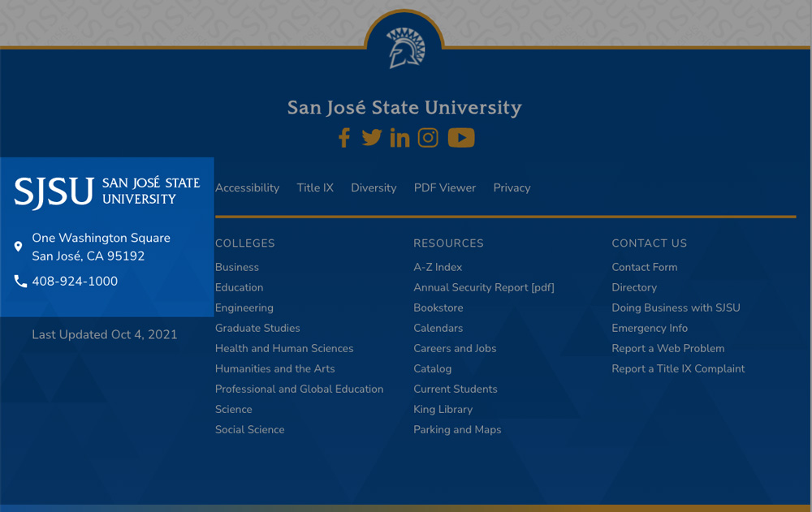Screen dimensions: 812x512
Task: Open the Accessibility page
Action: coord(247,187)
